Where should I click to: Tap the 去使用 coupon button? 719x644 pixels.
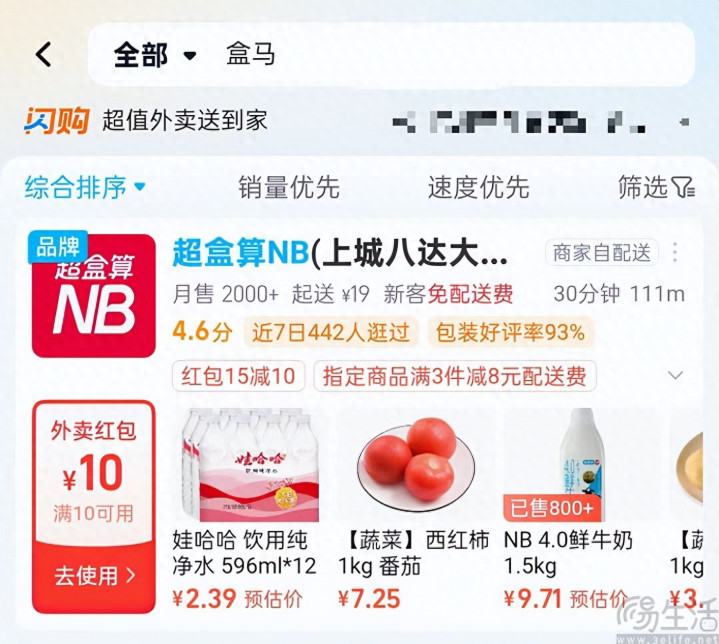(x=94, y=576)
